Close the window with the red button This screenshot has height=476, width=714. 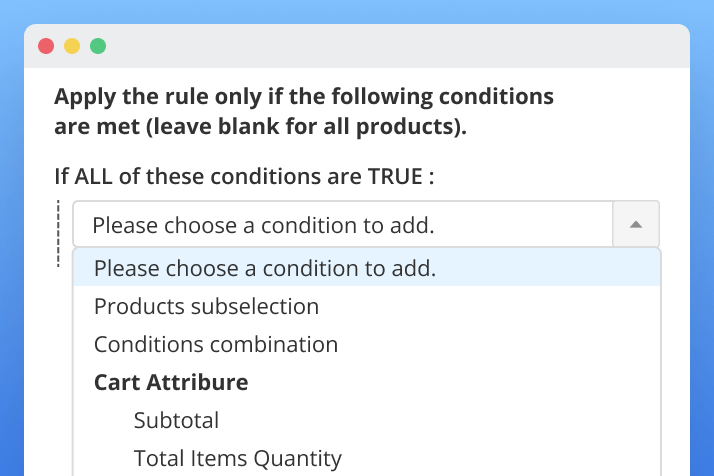click(x=46, y=46)
